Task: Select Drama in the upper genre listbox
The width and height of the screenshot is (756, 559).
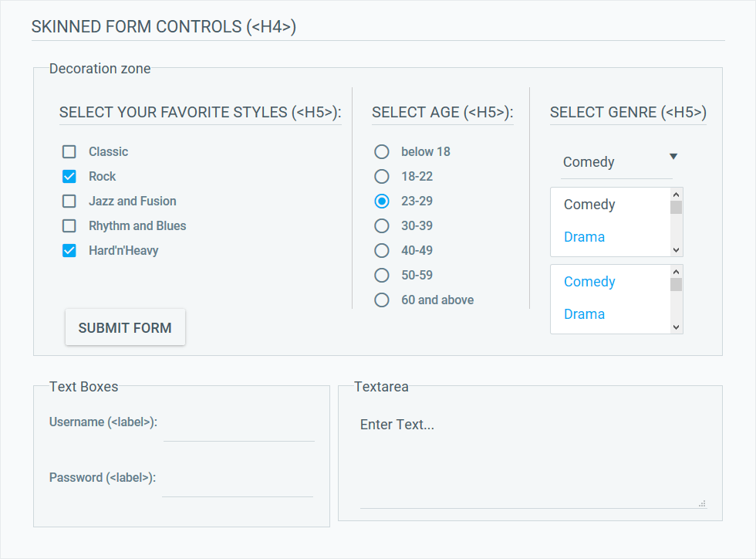Action: (x=584, y=236)
